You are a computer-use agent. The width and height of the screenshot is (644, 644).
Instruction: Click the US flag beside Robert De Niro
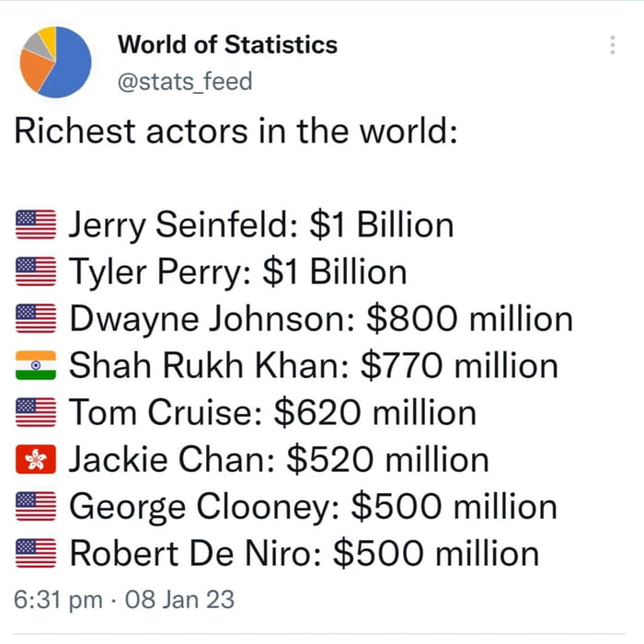click(x=37, y=554)
